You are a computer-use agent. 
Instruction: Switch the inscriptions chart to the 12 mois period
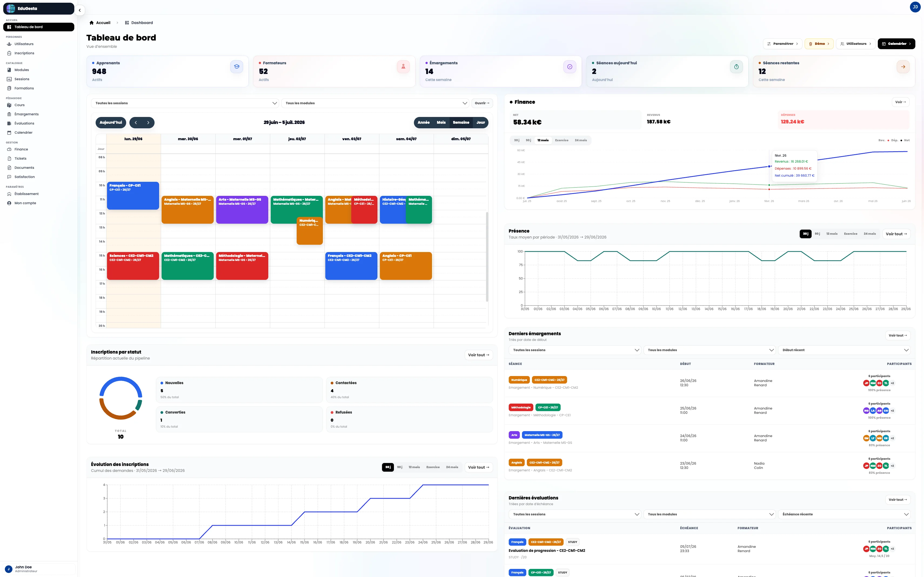[414, 467]
